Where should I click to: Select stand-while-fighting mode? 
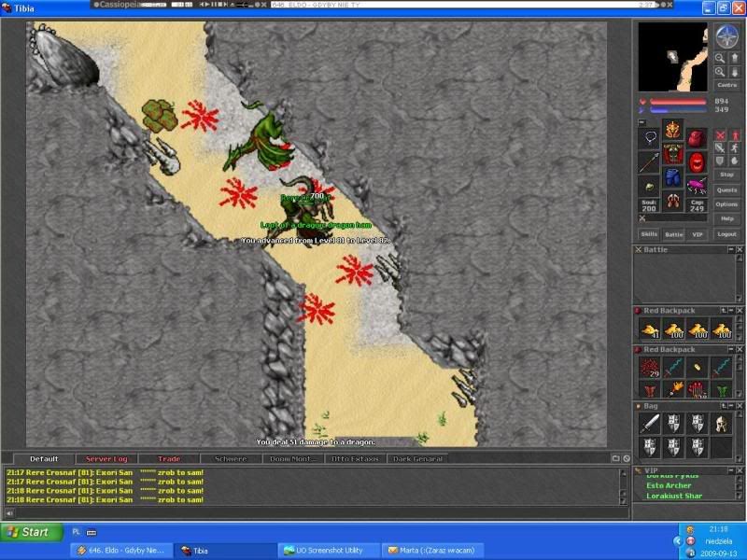pos(735,135)
